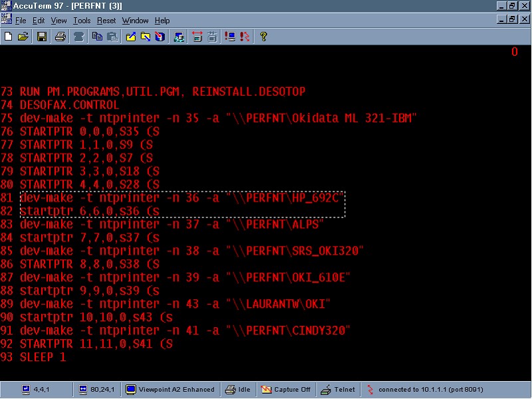Open the Help menu
Image resolution: width=532 pixels, height=399 pixels.
click(x=162, y=21)
